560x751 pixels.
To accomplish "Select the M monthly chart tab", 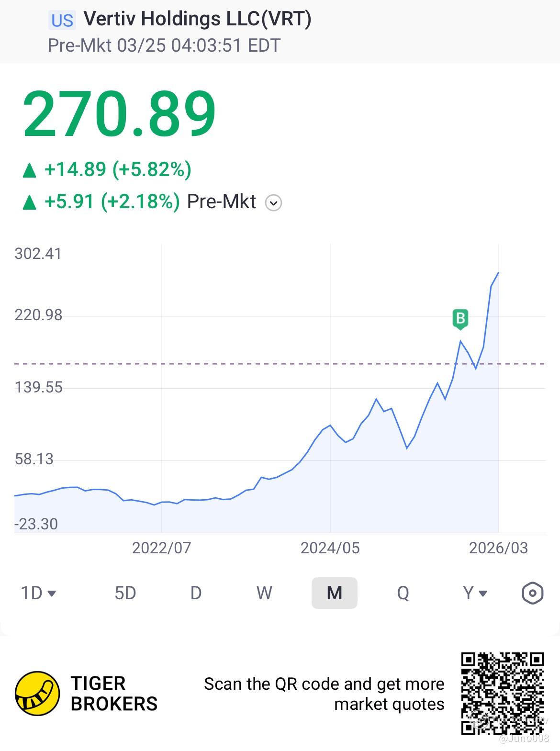I will [334, 594].
